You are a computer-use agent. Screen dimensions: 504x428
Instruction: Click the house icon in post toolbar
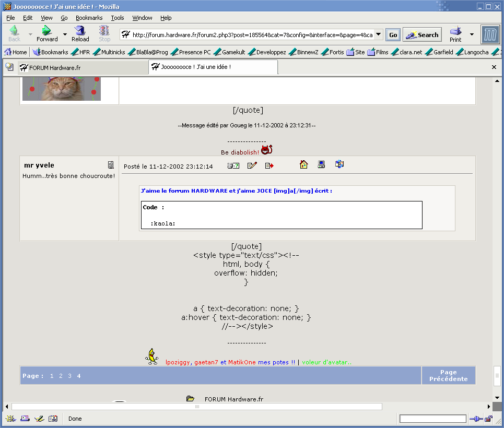click(x=304, y=165)
